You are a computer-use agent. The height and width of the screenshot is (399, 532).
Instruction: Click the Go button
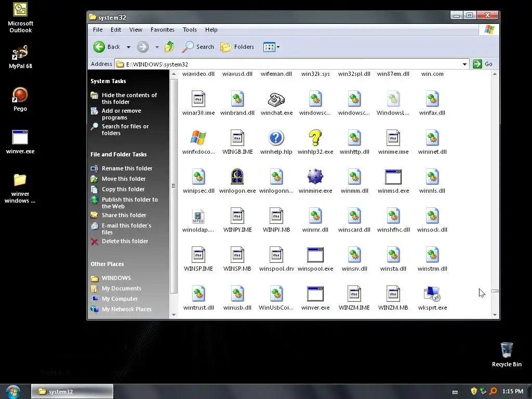point(483,64)
